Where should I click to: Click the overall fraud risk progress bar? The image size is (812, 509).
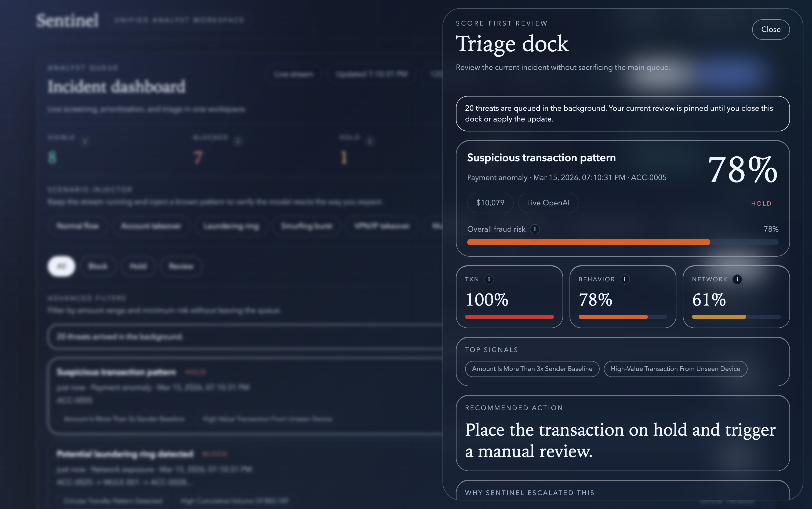[x=623, y=242]
